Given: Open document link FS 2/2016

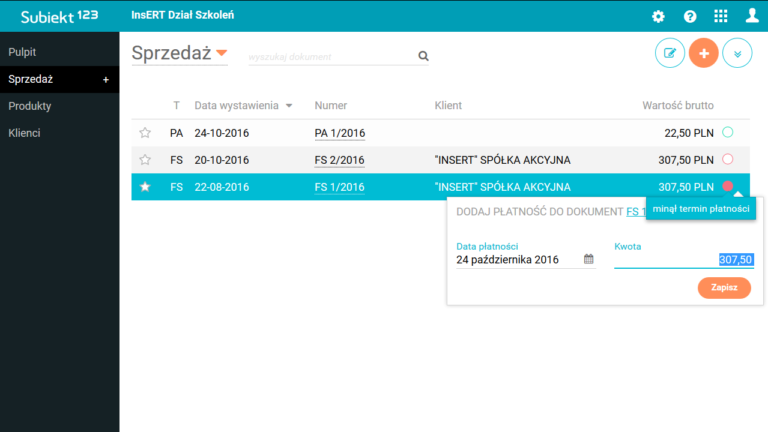Looking at the screenshot, I should [x=339, y=160].
